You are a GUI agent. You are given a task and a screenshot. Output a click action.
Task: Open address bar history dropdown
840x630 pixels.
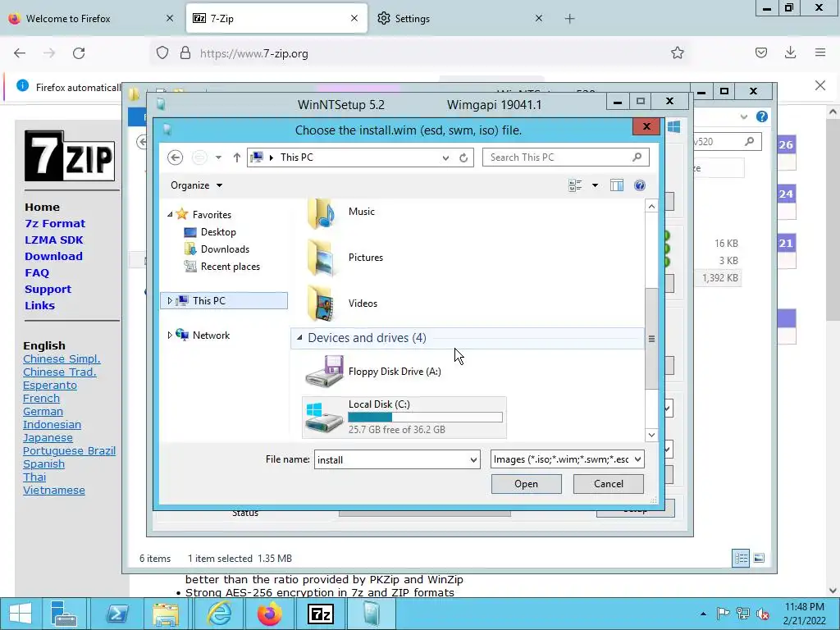445,157
